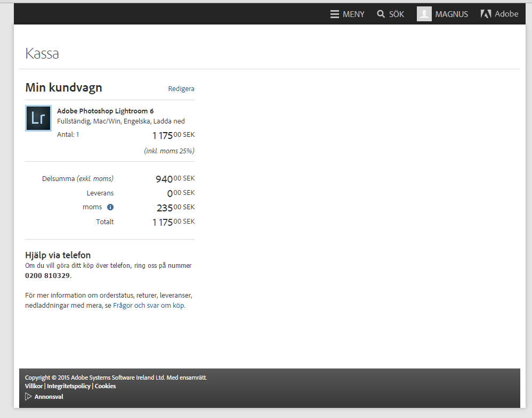This screenshot has height=418, width=532.
Task: Open the hamburger MENY icon
Action: (x=335, y=14)
